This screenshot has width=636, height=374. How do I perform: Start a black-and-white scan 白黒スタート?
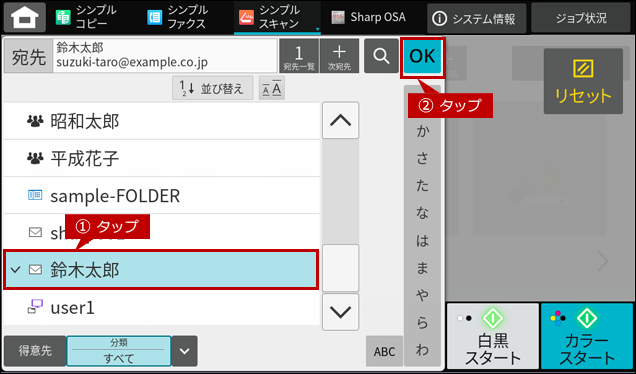click(493, 336)
